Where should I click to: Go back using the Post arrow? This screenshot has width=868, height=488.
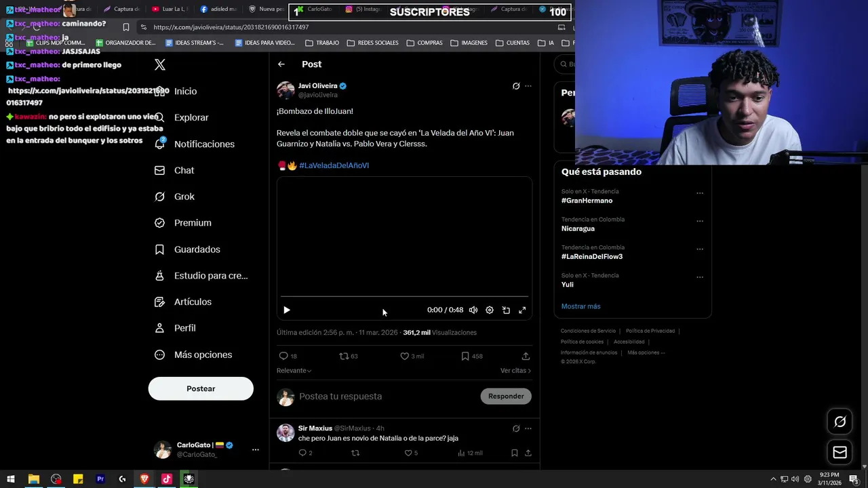click(x=281, y=64)
